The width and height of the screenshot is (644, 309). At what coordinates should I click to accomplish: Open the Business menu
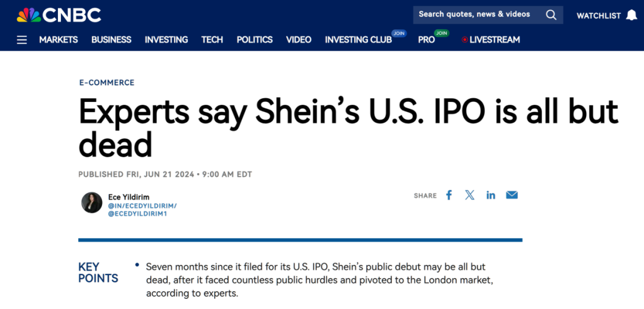click(x=111, y=40)
